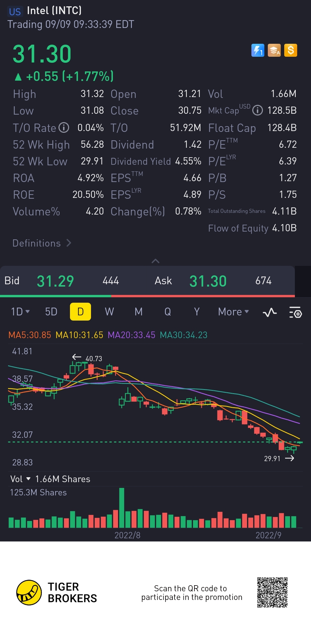The height and width of the screenshot is (644, 311).
Task: Tap the 52 Wk High value 56.28
Action: pyautogui.click(x=92, y=144)
